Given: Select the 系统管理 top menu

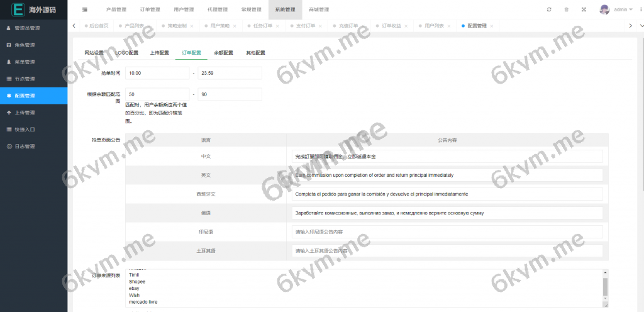Looking at the screenshot, I should point(285,9).
